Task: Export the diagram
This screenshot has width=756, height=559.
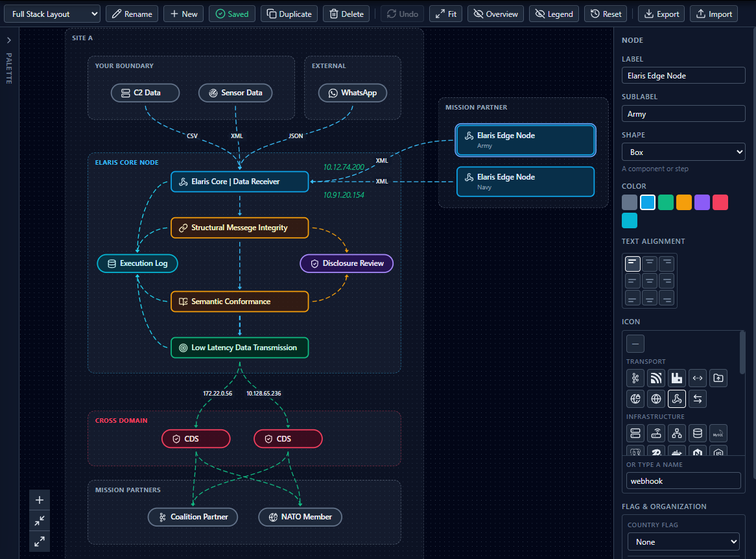Action: point(661,14)
